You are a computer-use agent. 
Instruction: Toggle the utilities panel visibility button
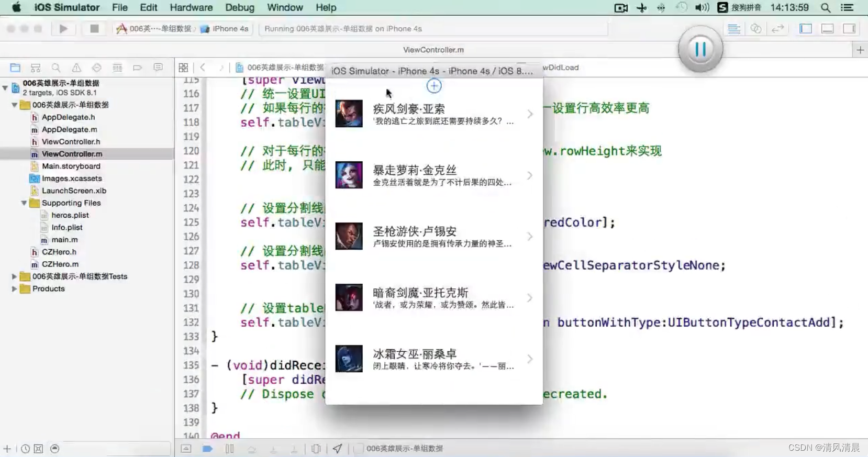(849, 29)
